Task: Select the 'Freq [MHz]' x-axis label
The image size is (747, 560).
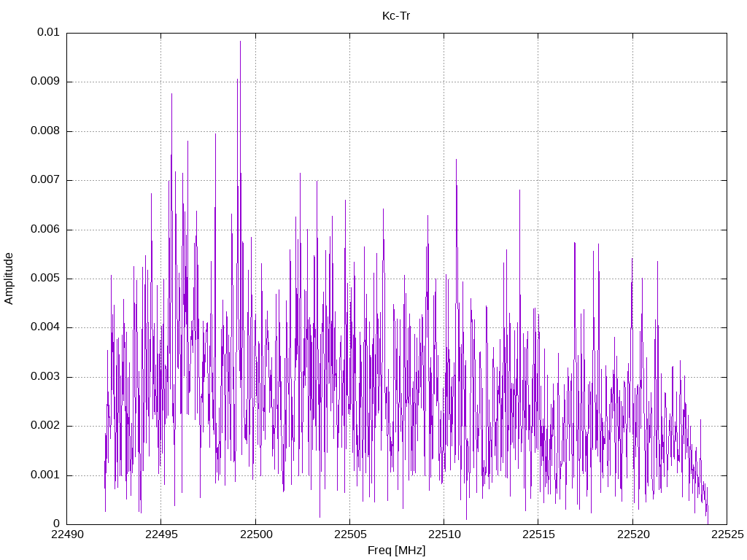Action: 396,551
